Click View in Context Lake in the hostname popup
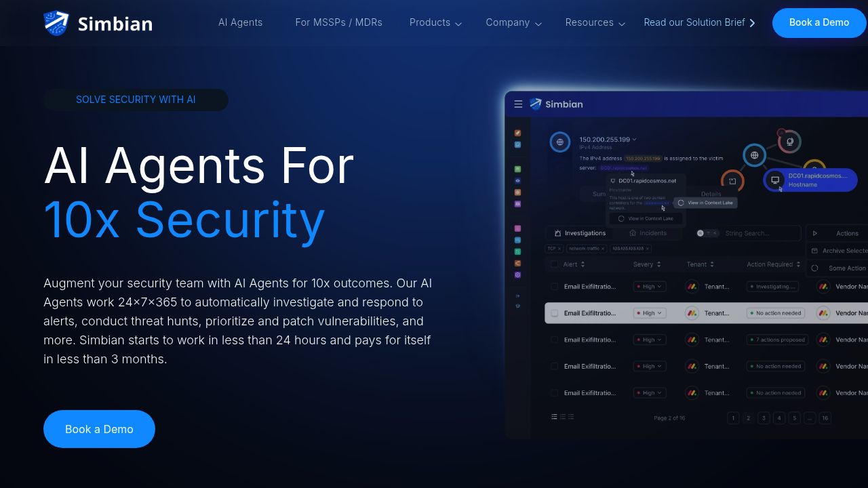Screen dimensions: 868x488 coord(645,218)
